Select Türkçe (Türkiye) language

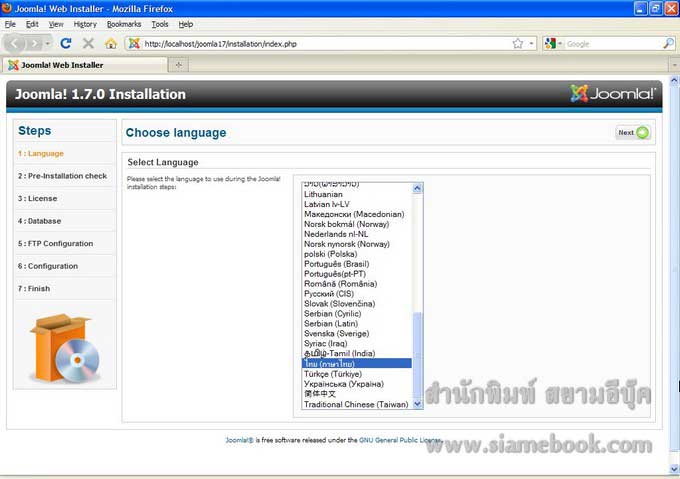357,374
